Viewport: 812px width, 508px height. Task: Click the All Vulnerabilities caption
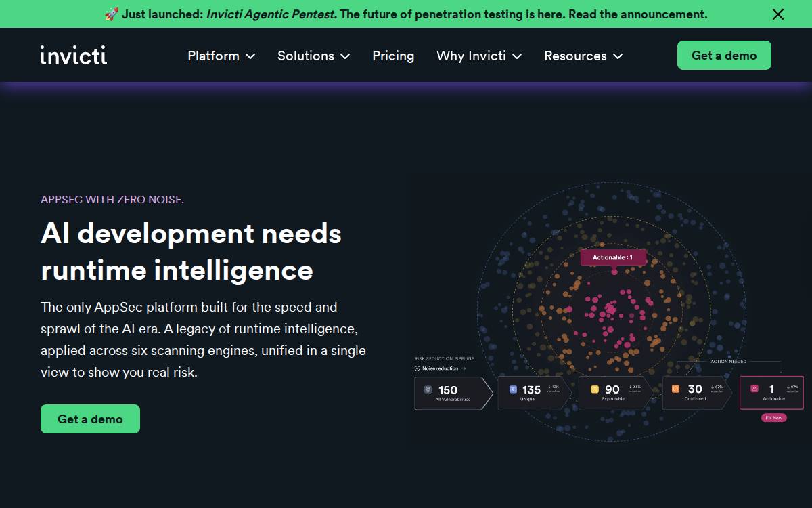[x=453, y=400]
